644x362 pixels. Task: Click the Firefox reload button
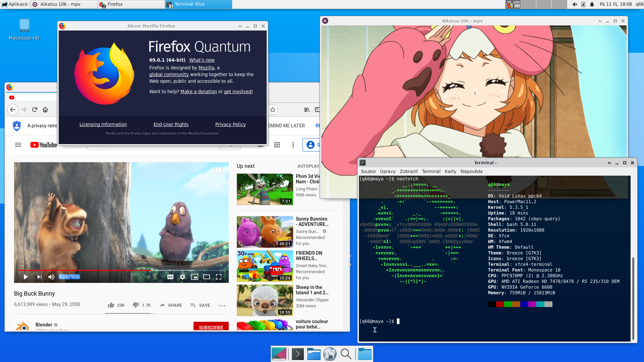click(35, 110)
